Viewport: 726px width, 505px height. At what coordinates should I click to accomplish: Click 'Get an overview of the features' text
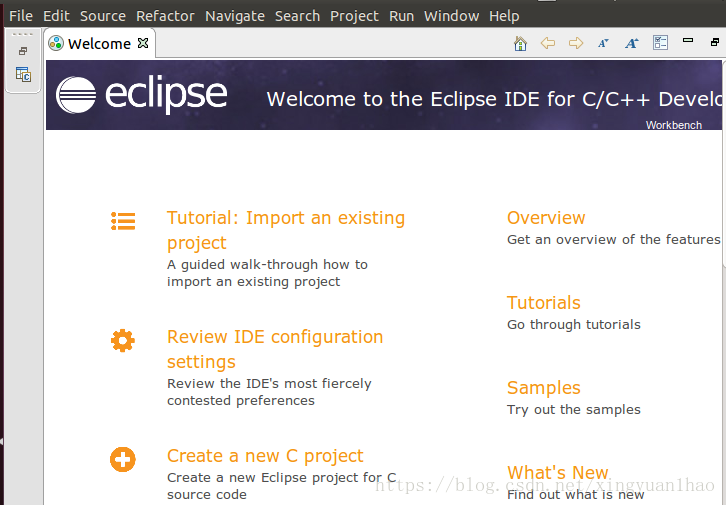point(613,239)
